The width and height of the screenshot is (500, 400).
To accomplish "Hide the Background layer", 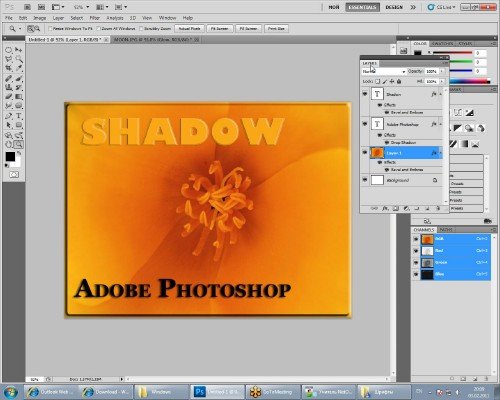I will (365, 180).
